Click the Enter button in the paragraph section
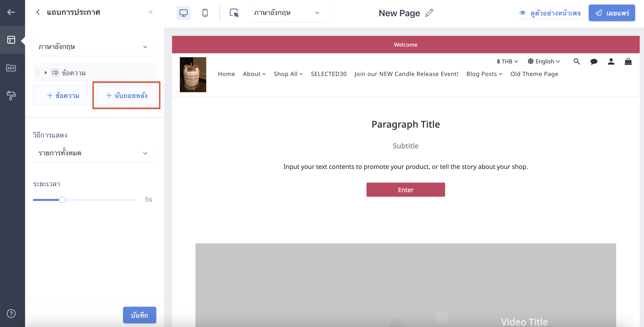This screenshot has height=327, width=644. pos(406,190)
